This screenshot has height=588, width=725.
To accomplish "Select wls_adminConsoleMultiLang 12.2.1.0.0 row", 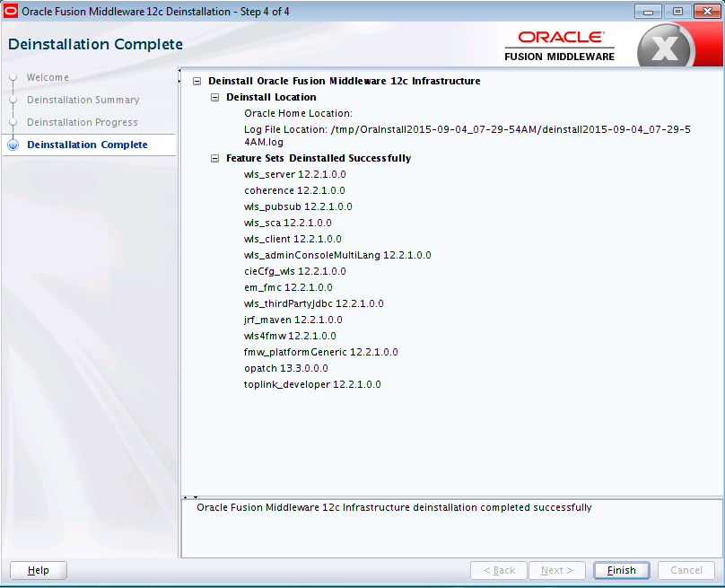I will pyautogui.click(x=337, y=255).
